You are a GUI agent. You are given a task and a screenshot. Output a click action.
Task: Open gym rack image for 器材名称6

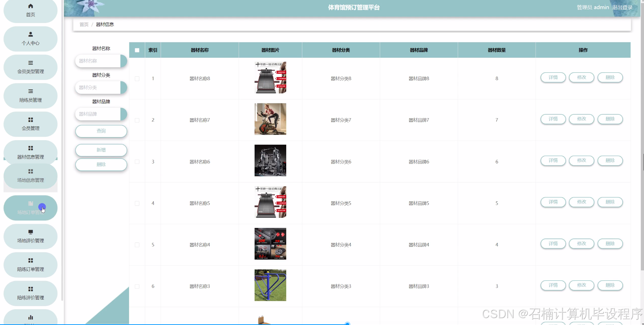[270, 161]
